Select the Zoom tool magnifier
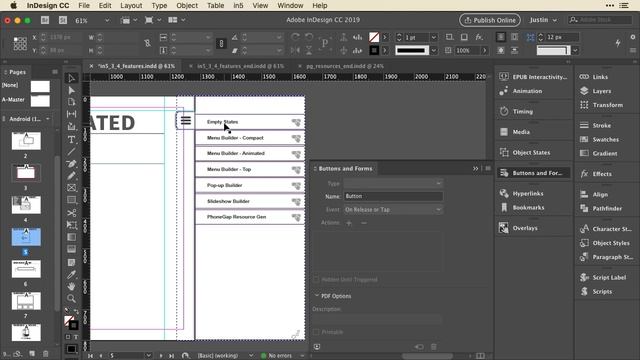640x360 pixels. [x=71, y=298]
